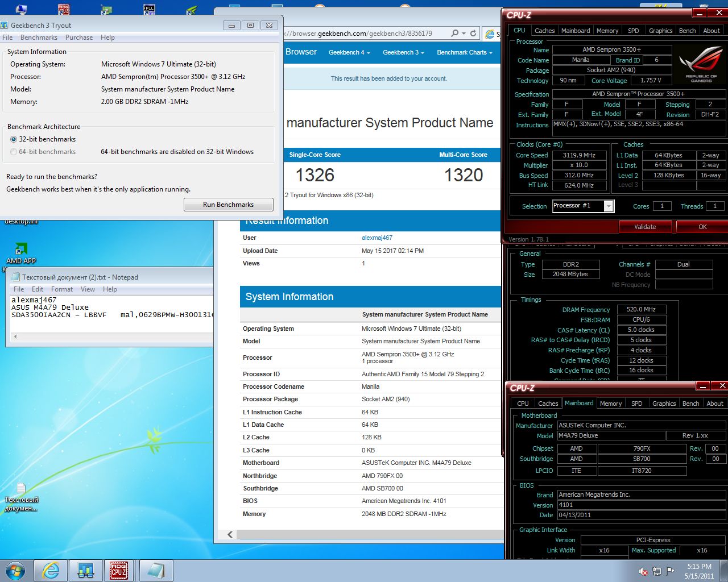This screenshot has height=582, width=728.
Task: Open Memory tab in bottom CPU-Z window
Action: point(610,404)
